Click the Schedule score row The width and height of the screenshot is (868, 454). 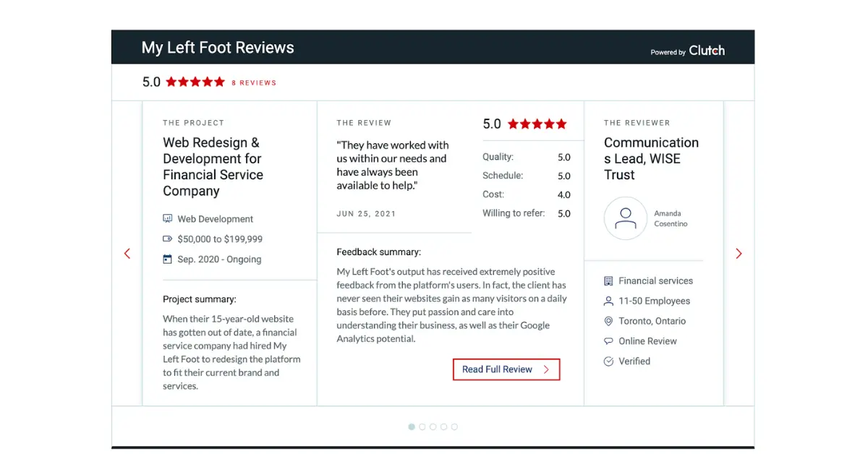tap(527, 176)
